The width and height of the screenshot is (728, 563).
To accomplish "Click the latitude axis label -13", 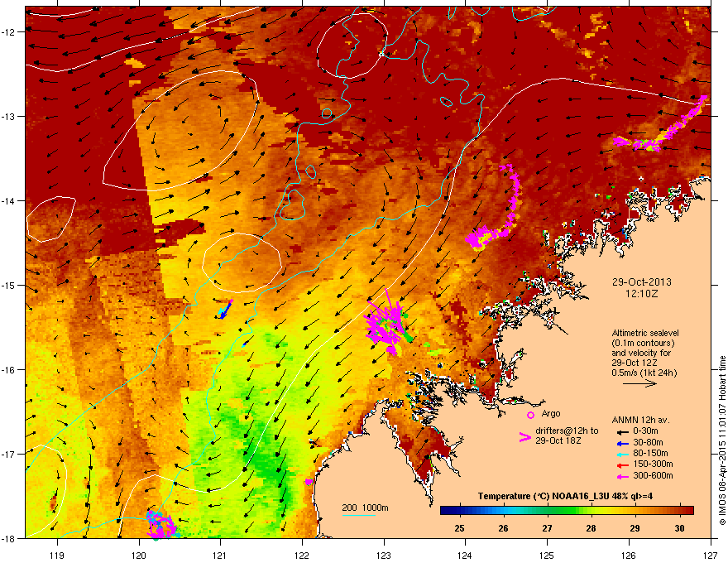I will 9,117.
